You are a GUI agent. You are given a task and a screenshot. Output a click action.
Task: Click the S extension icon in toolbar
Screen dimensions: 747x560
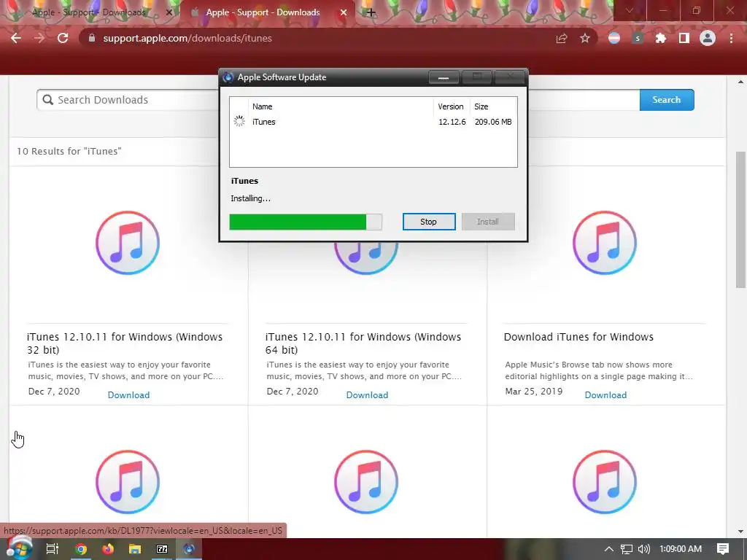coord(638,38)
